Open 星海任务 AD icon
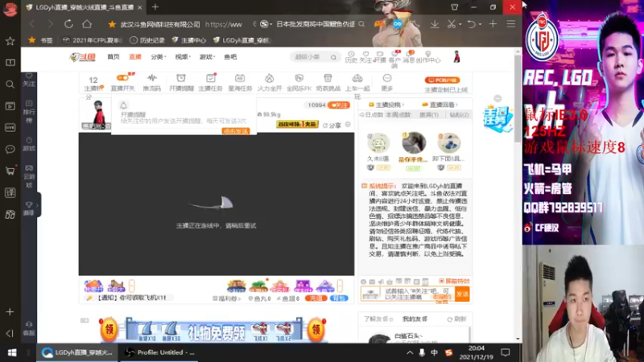 (240, 82)
